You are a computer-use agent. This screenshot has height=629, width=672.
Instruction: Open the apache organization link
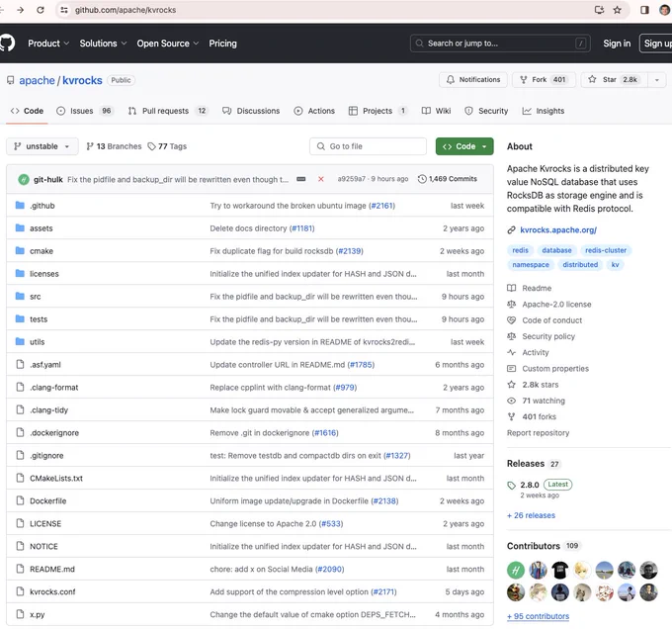37,80
